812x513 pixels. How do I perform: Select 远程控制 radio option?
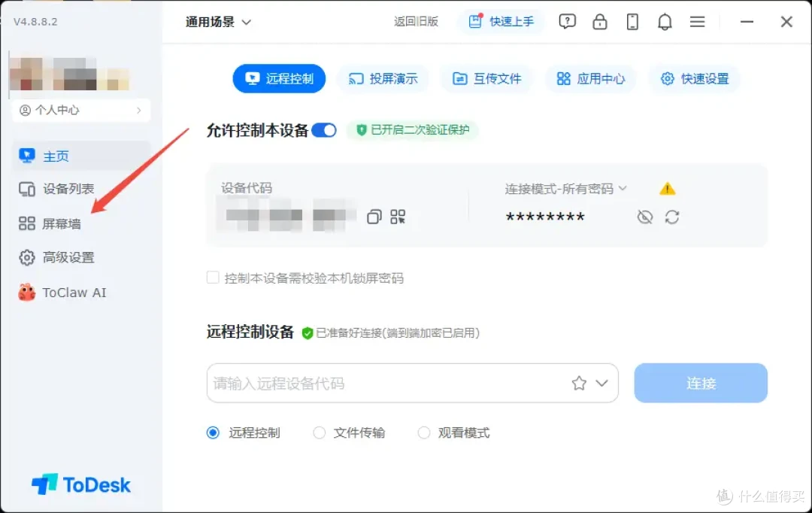(213, 433)
